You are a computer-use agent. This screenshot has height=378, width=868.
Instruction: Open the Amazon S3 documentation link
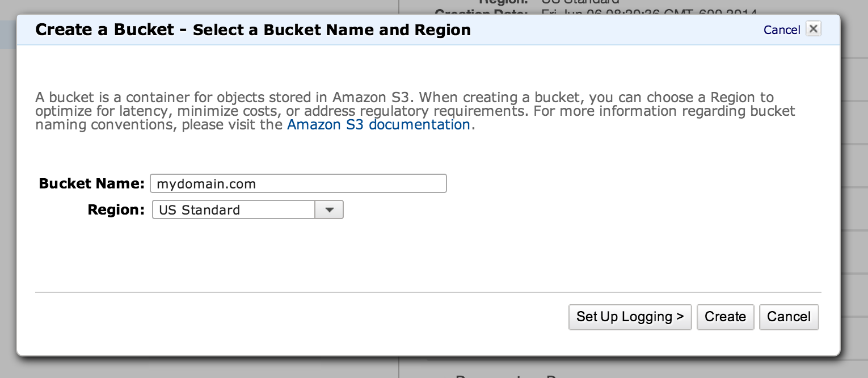coord(378,124)
